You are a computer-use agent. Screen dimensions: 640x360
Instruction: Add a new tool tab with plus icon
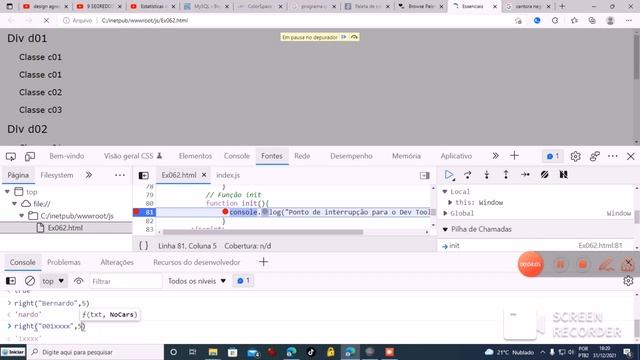[x=514, y=156]
